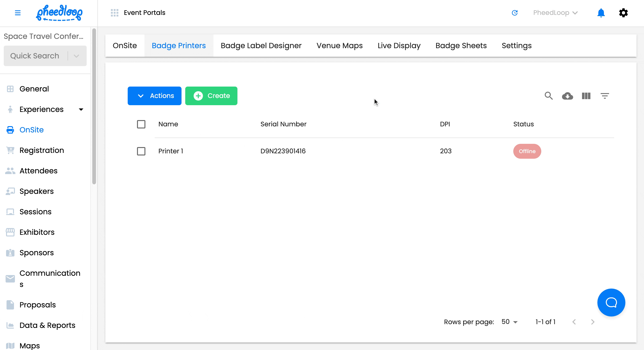Viewport: 644px width, 350px height.
Task: Open the rows per page dropdown
Action: [x=510, y=322]
